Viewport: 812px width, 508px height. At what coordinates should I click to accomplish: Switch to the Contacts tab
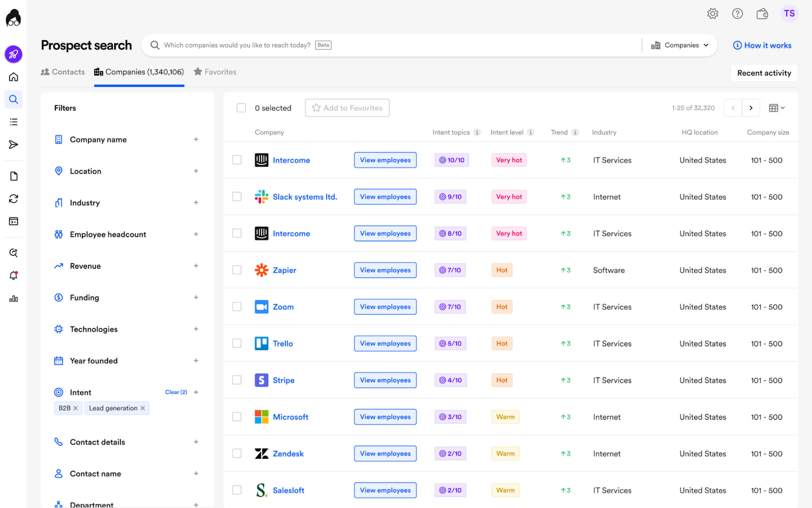coord(62,72)
